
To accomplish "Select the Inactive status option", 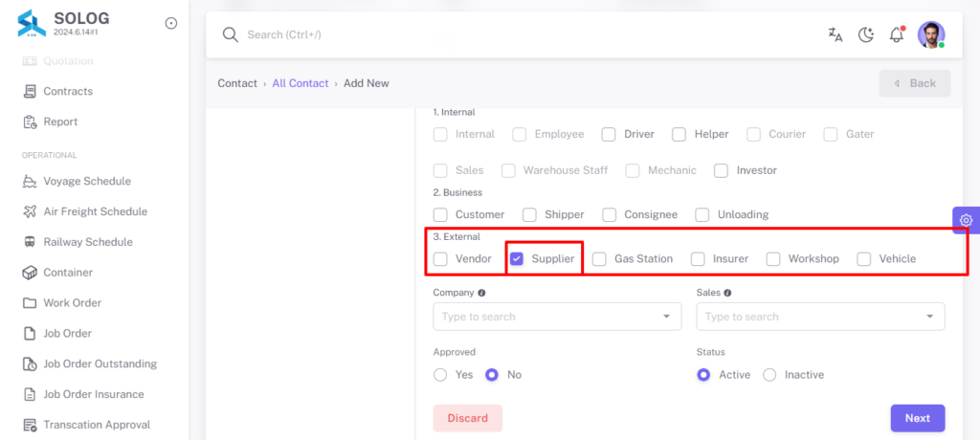I will (770, 375).
